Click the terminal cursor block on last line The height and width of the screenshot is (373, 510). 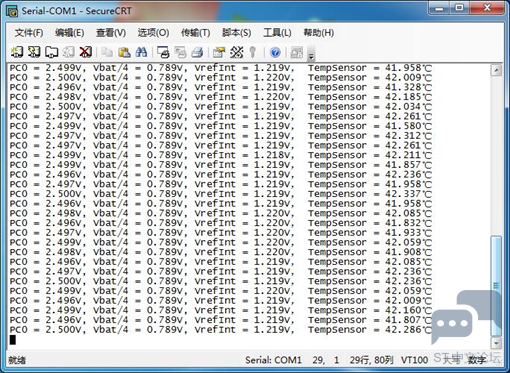[12, 340]
